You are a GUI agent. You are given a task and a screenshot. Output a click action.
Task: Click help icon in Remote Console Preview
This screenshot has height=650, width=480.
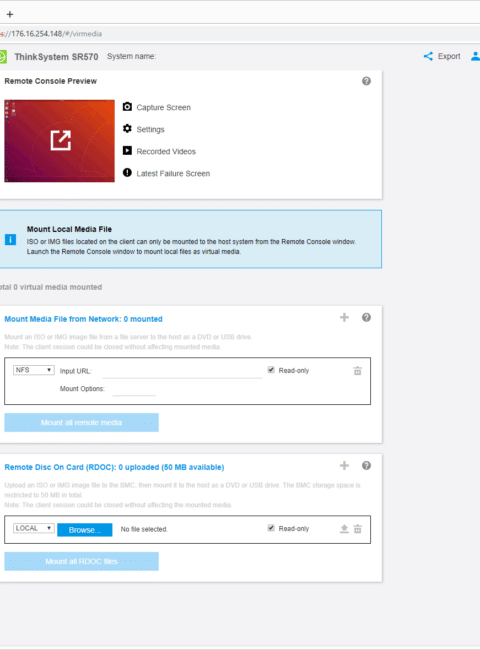point(366,81)
